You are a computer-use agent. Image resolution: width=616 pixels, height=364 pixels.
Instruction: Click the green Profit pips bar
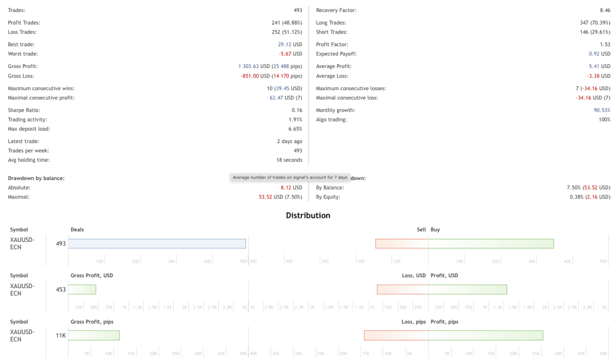tap(485, 335)
